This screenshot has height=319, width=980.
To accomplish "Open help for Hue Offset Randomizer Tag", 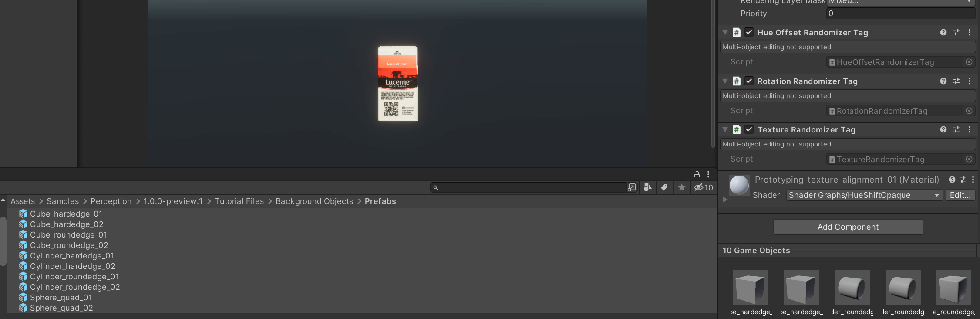I will [x=943, y=32].
